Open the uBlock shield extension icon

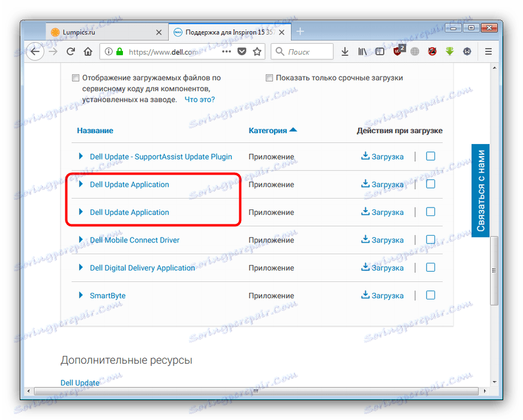point(398,51)
